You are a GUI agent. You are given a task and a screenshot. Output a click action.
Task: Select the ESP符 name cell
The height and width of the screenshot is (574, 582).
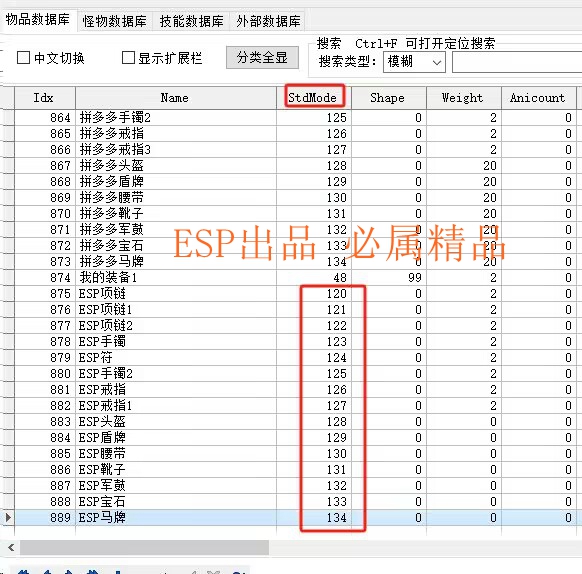click(x=176, y=358)
